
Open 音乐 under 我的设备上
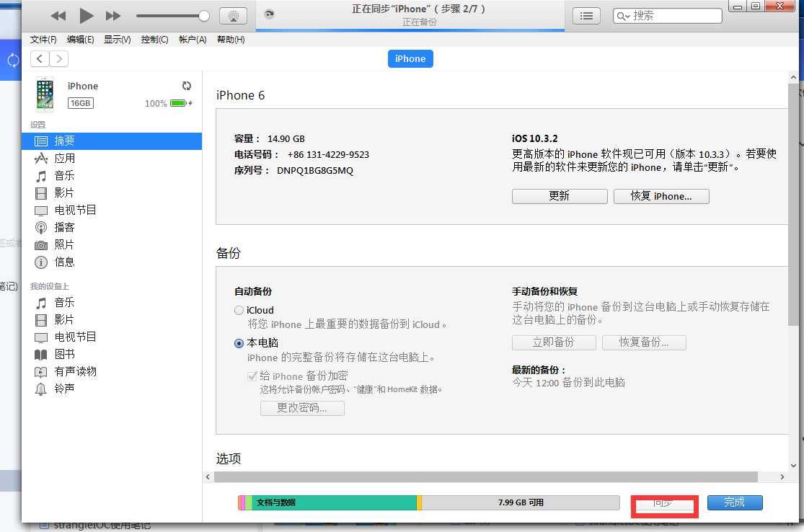point(112,302)
